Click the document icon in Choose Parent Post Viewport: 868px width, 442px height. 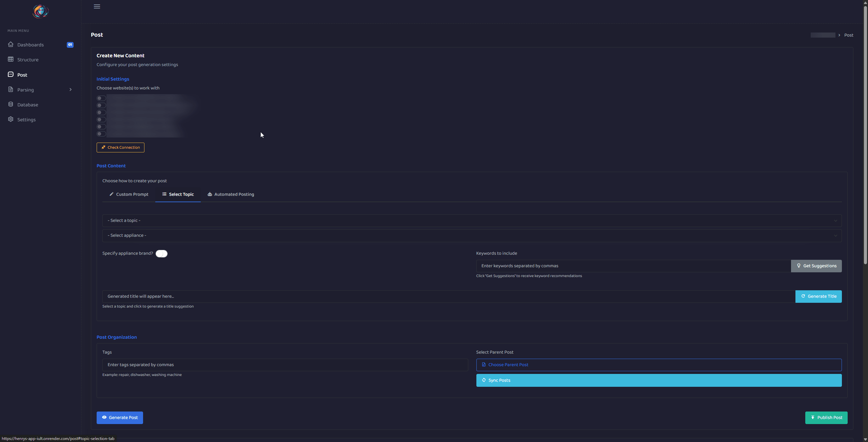[x=484, y=364]
